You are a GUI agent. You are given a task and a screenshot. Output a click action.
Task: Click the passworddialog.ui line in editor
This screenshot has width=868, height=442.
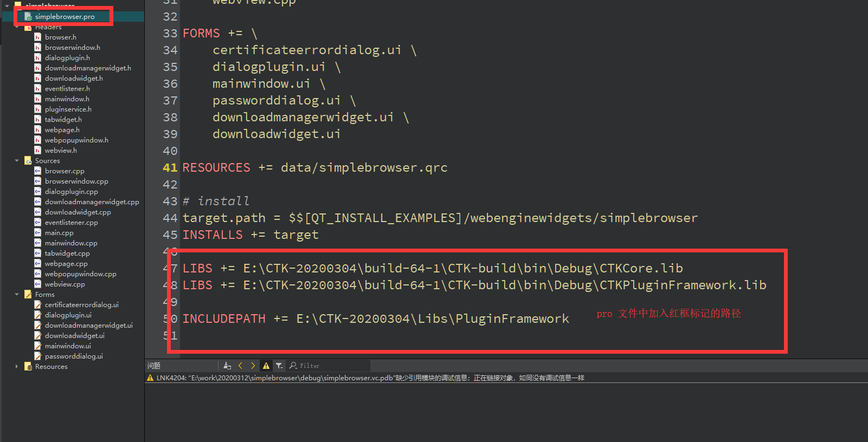point(284,101)
